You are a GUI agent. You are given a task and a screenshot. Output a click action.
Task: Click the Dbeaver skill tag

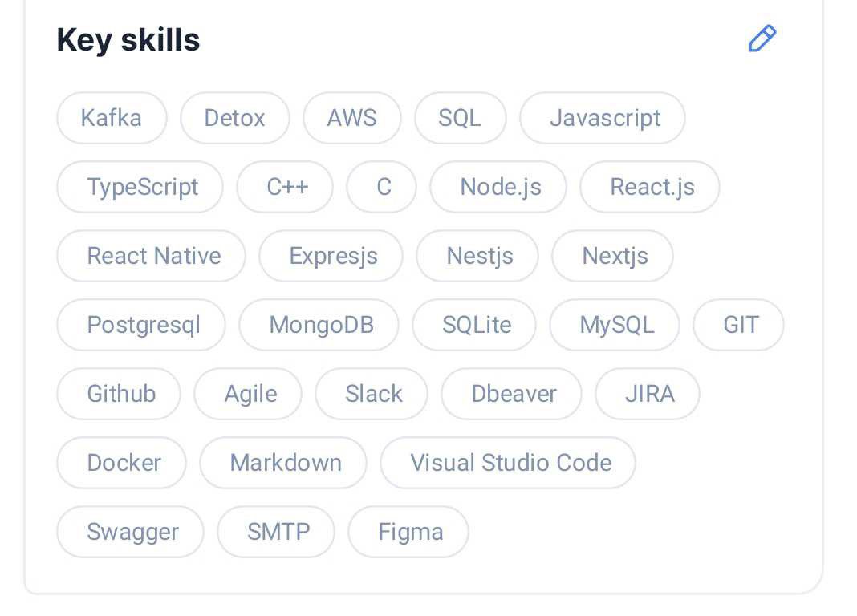511,393
